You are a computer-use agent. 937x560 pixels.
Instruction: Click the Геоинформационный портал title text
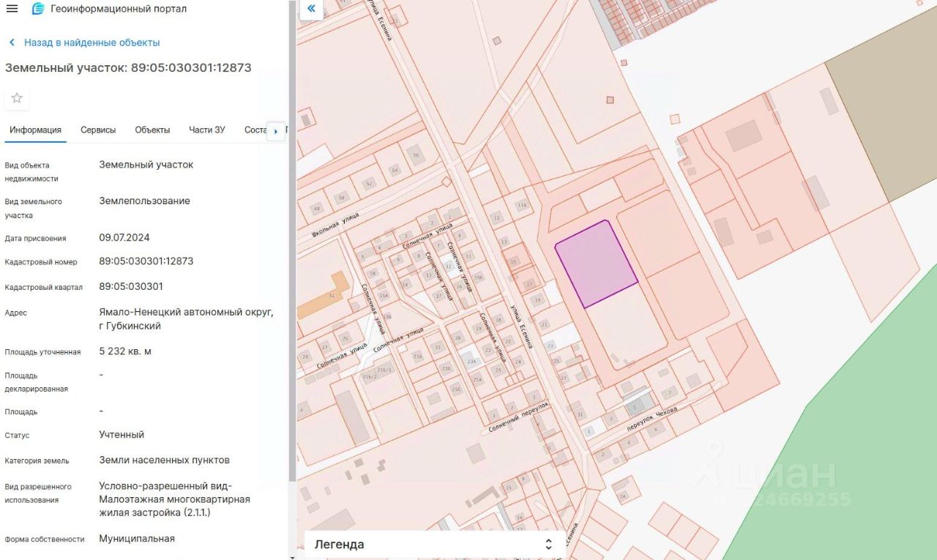pos(119,9)
